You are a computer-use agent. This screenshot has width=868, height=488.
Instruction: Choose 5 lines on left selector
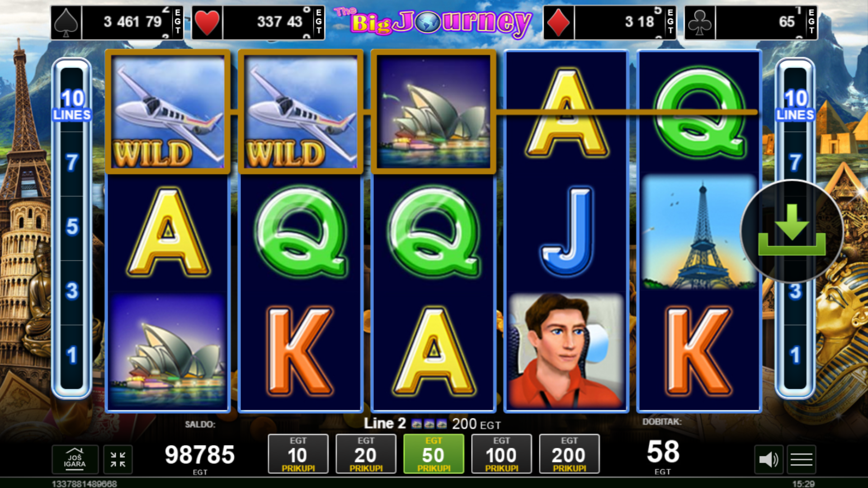tap(72, 227)
